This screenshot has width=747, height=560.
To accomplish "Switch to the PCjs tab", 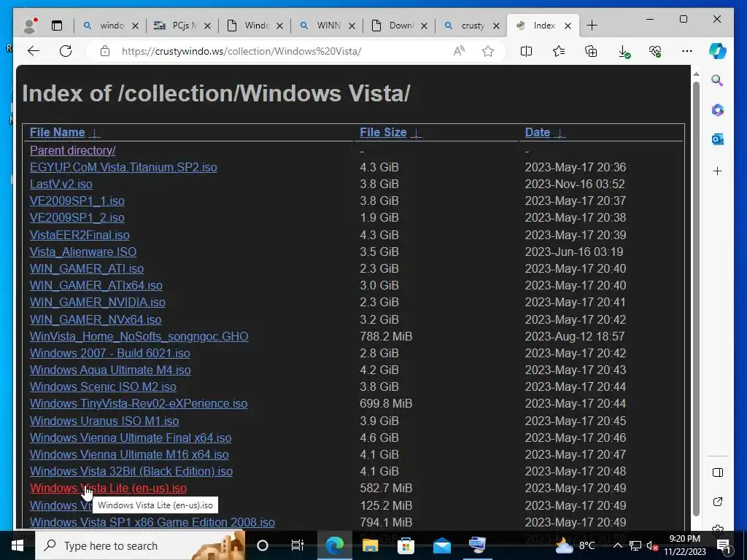I will click(182, 26).
